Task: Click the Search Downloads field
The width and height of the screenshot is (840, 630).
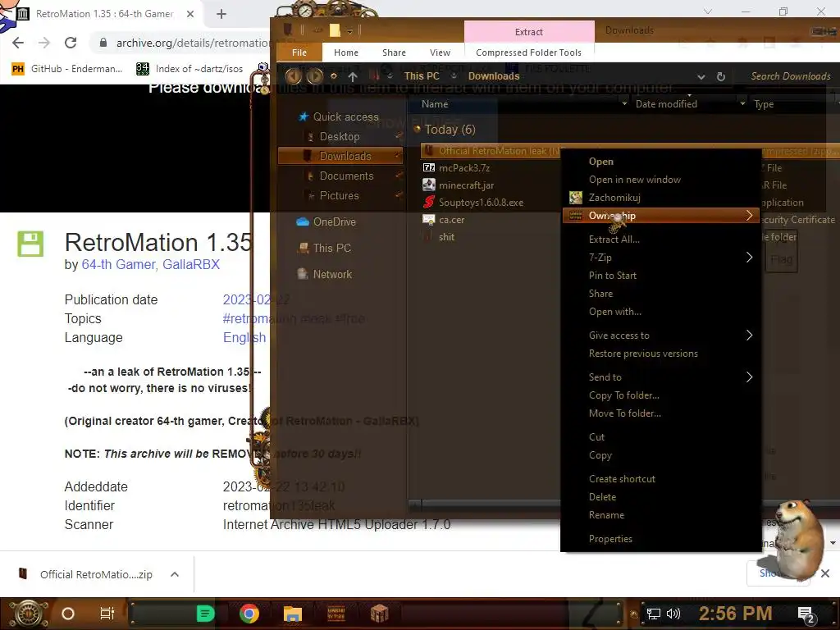Action: click(x=790, y=76)
